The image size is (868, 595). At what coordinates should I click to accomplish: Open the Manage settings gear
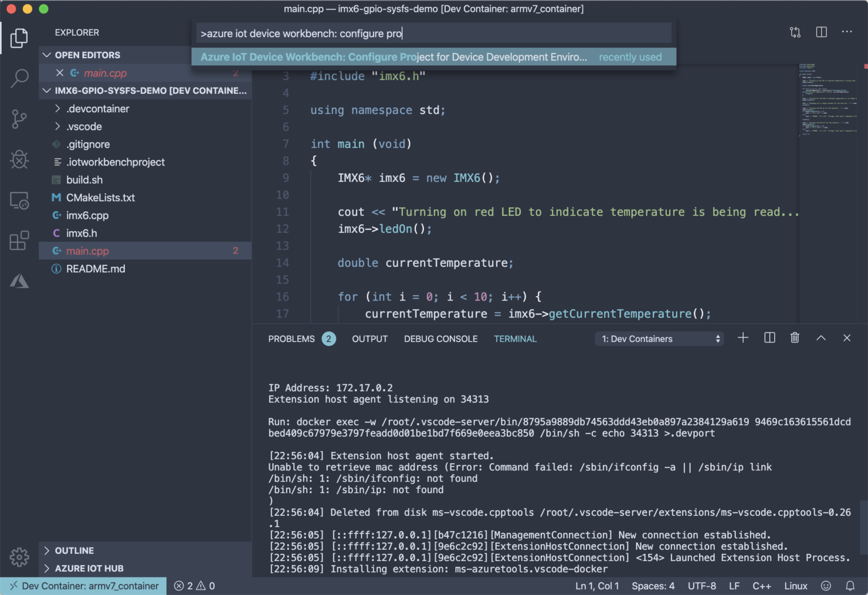tap(19, 558)
